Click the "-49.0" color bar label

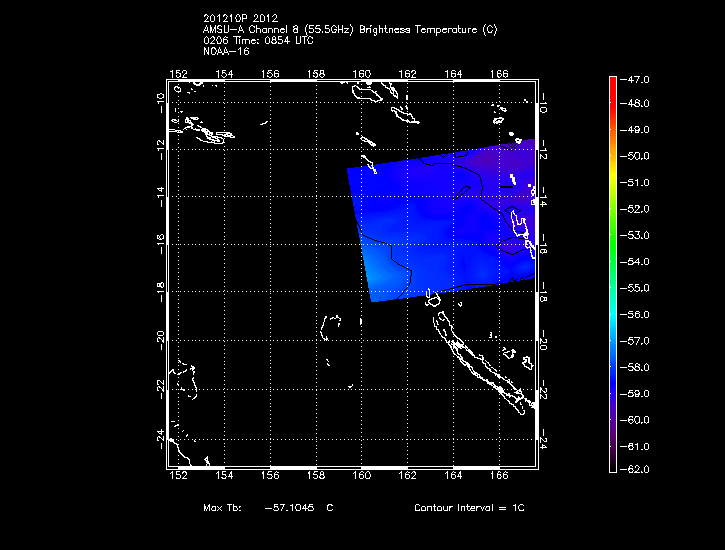634,130
